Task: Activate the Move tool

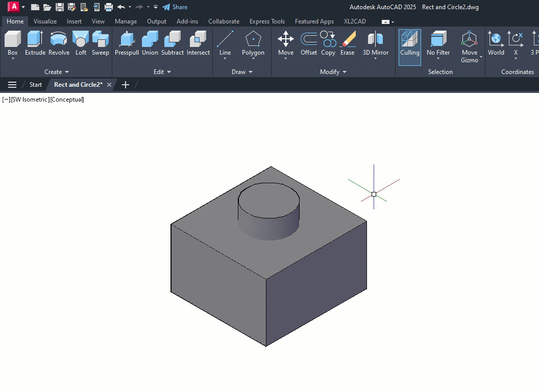Action: [x=286, y=43]
